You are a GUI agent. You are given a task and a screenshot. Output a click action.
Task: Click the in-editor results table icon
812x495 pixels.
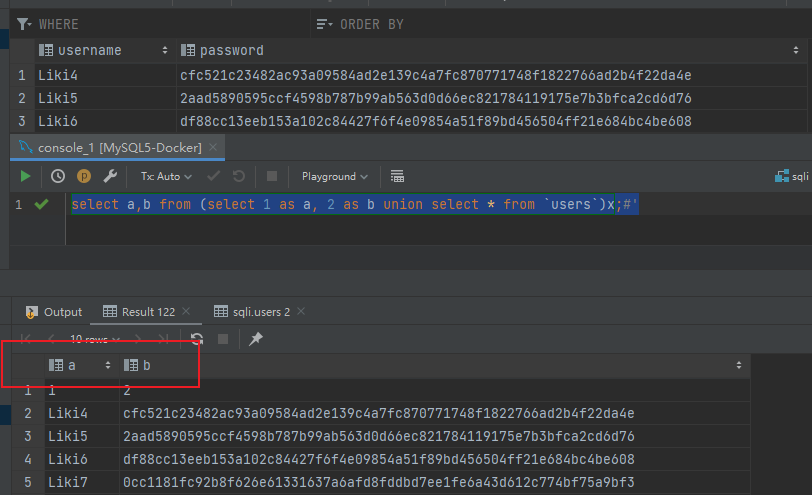pos(397,176)
